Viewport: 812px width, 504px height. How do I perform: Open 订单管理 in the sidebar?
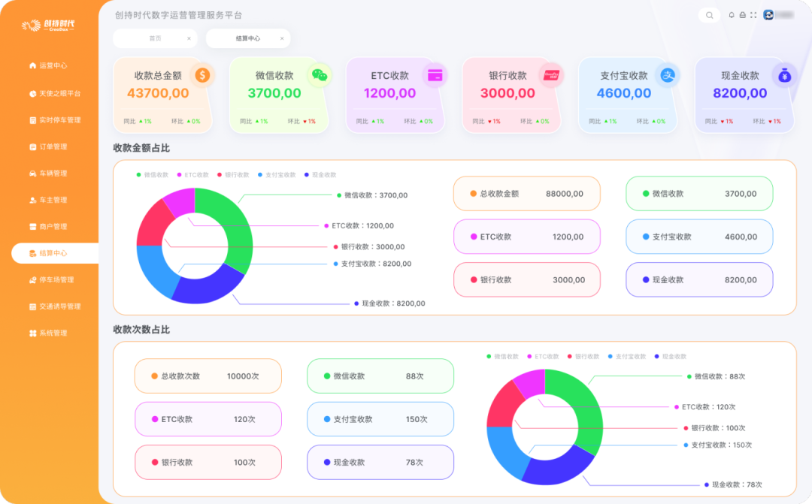click(x=53, y=146)
